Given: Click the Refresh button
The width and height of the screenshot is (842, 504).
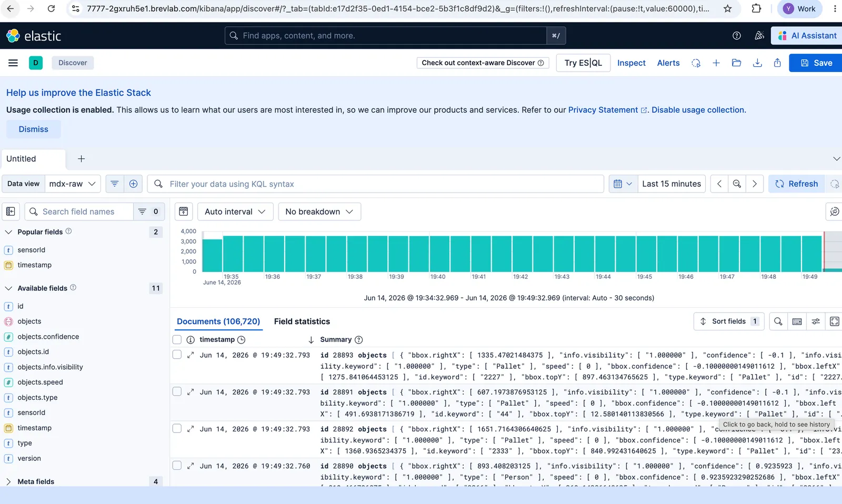Looking at the screenshot, I should click(797, 184).
